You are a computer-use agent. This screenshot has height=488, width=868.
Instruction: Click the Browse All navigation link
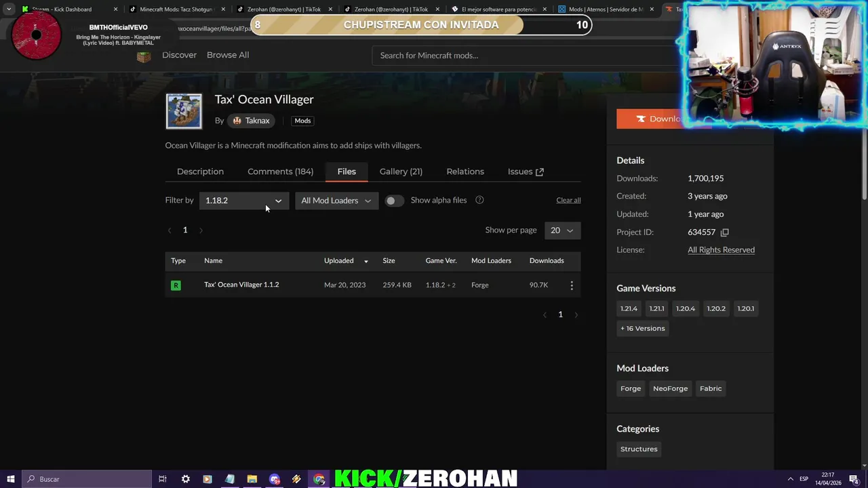coord(228,55)
